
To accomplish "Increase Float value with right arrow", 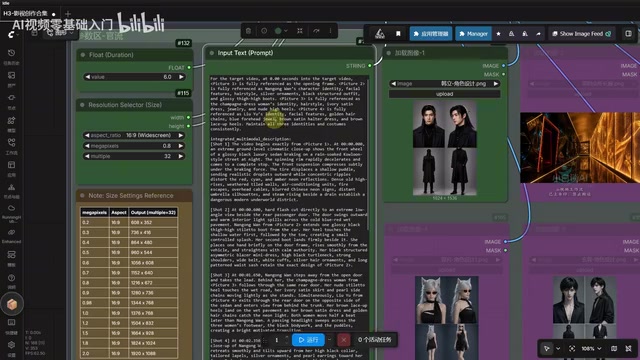I will coord(181,77).
